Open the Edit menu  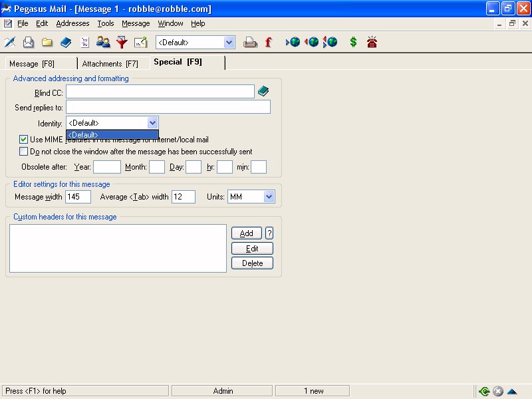pos(42,23)
